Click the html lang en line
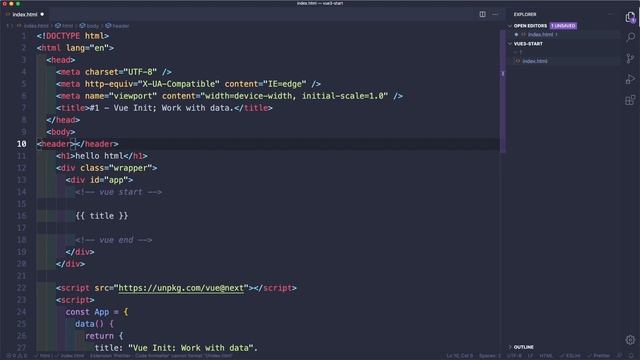 pos(75,48)
